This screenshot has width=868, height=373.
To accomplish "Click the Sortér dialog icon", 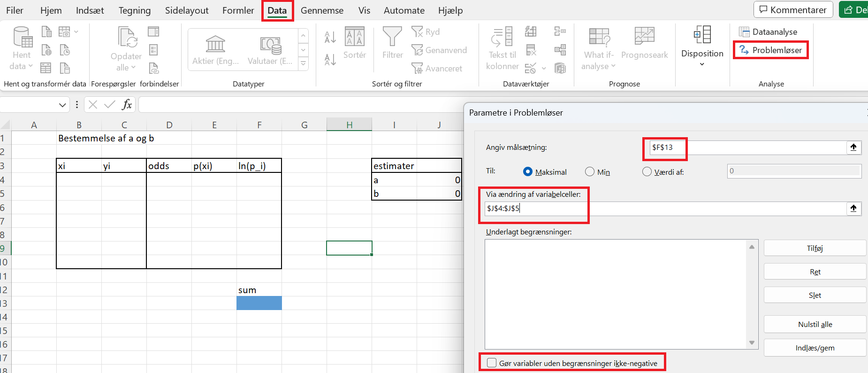I will (x=354, y=38).
